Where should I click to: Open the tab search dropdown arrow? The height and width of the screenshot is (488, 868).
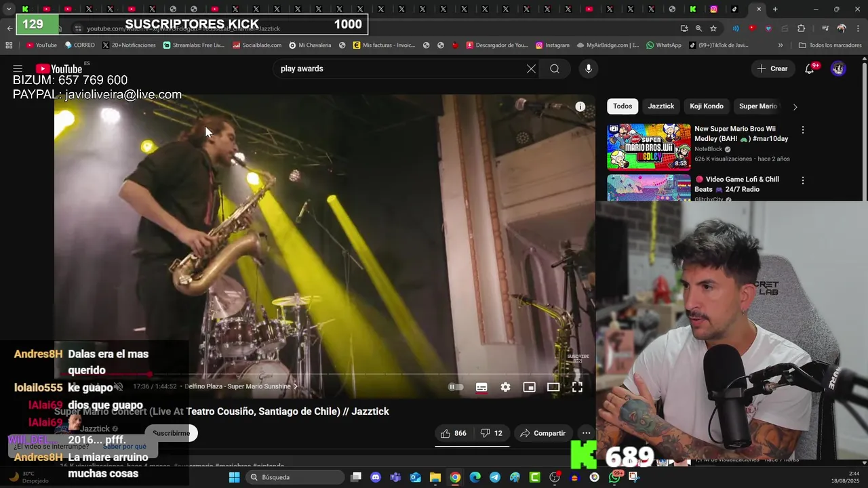pos(9,9)
